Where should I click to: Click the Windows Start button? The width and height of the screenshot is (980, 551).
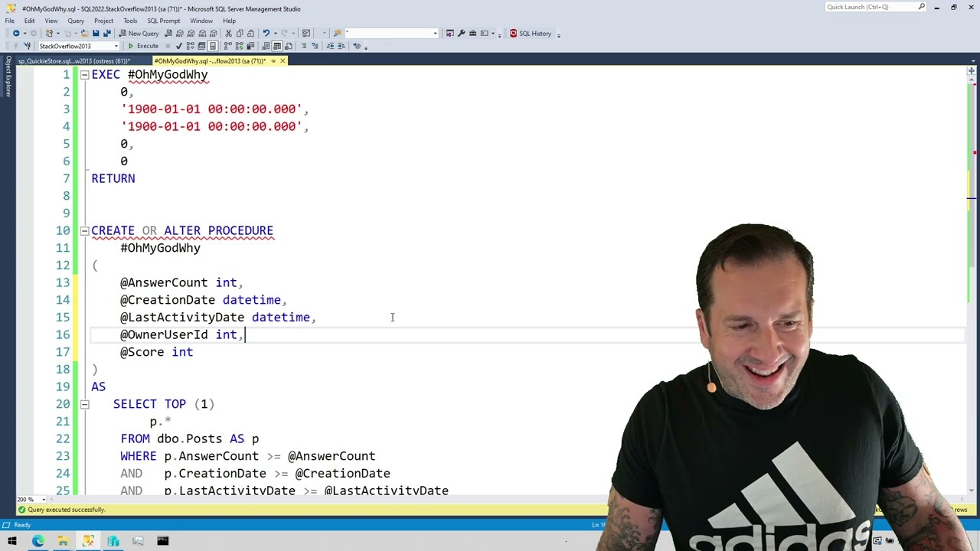(x=12, y=541)
